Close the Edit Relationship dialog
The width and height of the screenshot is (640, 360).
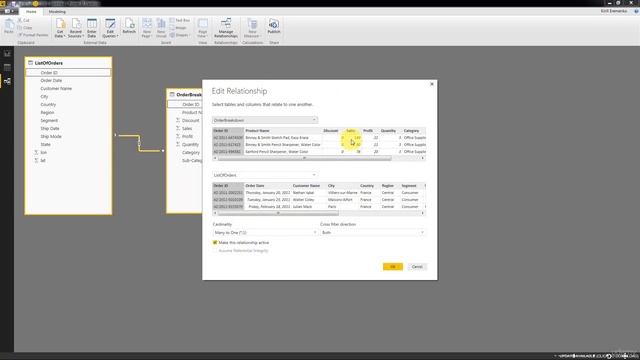(432, 84)
